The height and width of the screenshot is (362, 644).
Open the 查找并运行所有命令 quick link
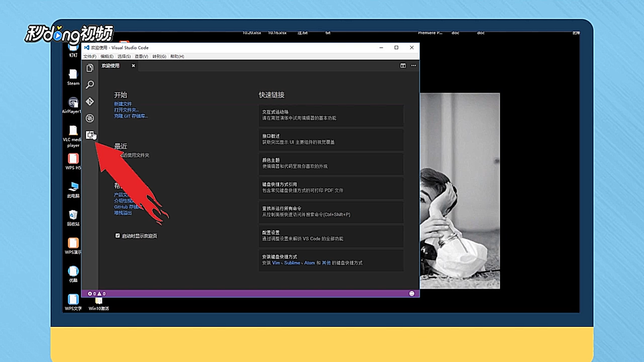tap(331, 212)
